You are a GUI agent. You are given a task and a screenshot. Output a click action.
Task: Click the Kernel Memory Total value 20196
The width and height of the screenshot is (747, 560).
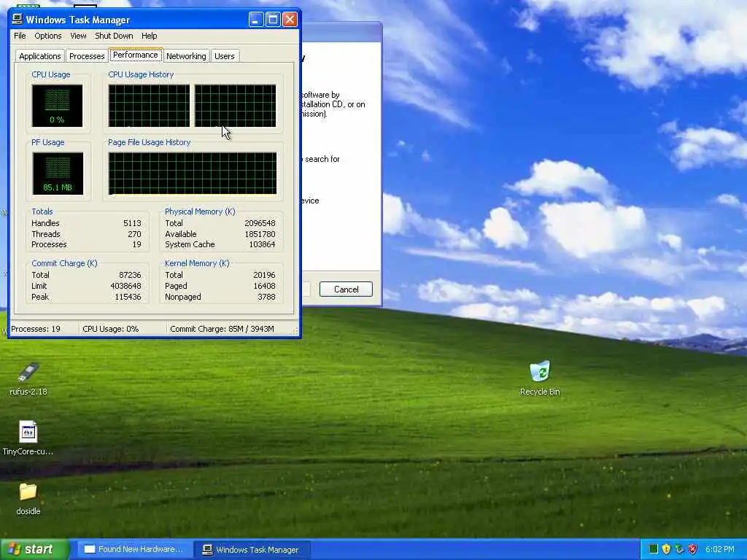point(264,275)
